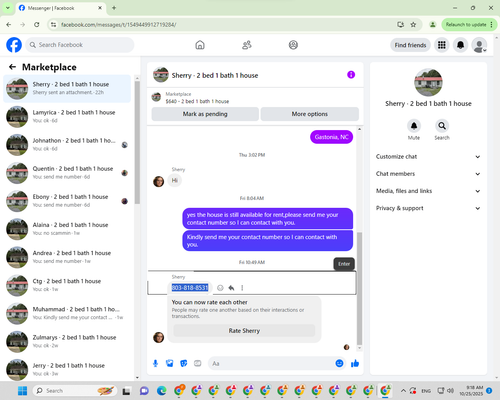The height and width of the screenshot is (400, 500).
Task: Click the Search Facebook field
Action: tap(80, 45)
